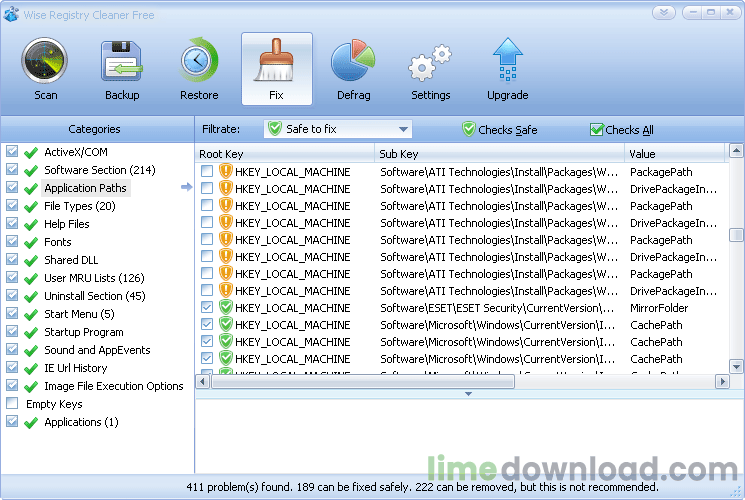Click the green check beside Applications (1)

(31, 423)
